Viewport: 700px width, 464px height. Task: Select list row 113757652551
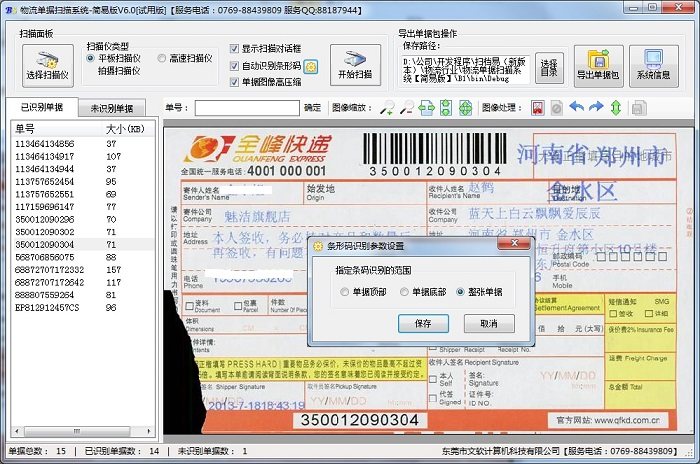pyautogui.click(x=83, y=194)
